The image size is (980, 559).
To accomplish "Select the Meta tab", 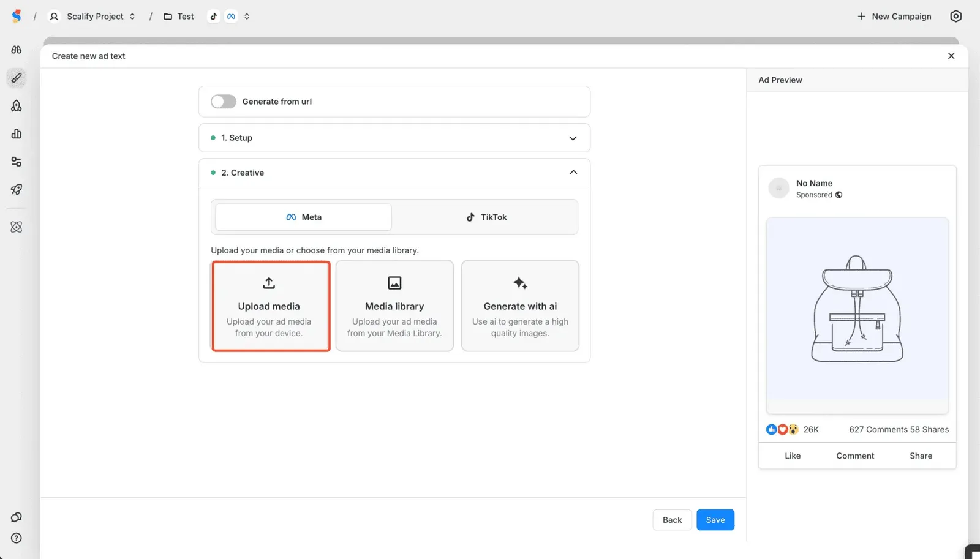I will [x=303, y=217].
